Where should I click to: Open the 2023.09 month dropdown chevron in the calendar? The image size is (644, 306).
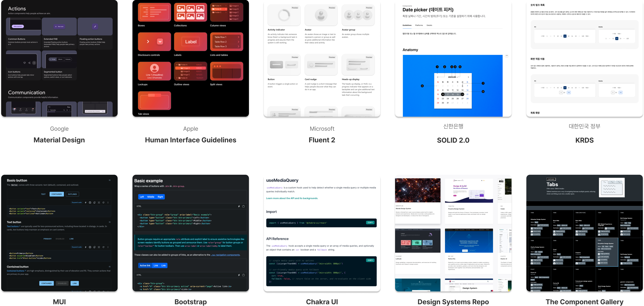pos(457,77)
